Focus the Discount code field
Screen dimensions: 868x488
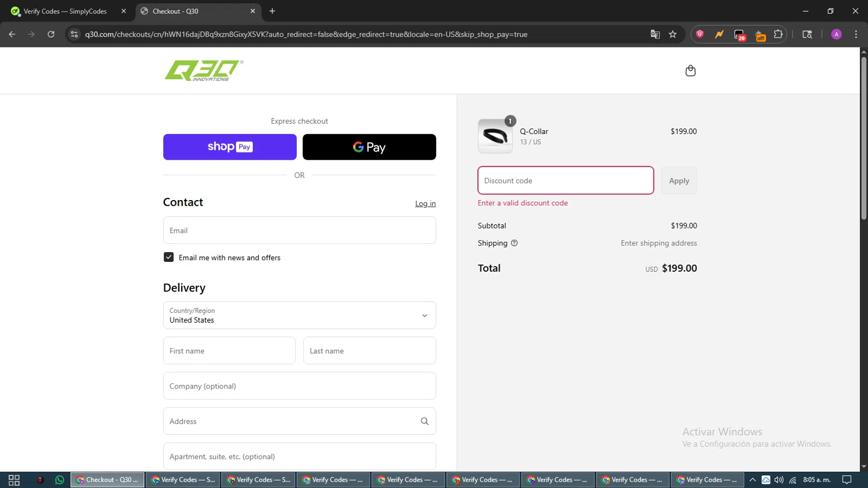pyautogui.click(x=565, y=180)
